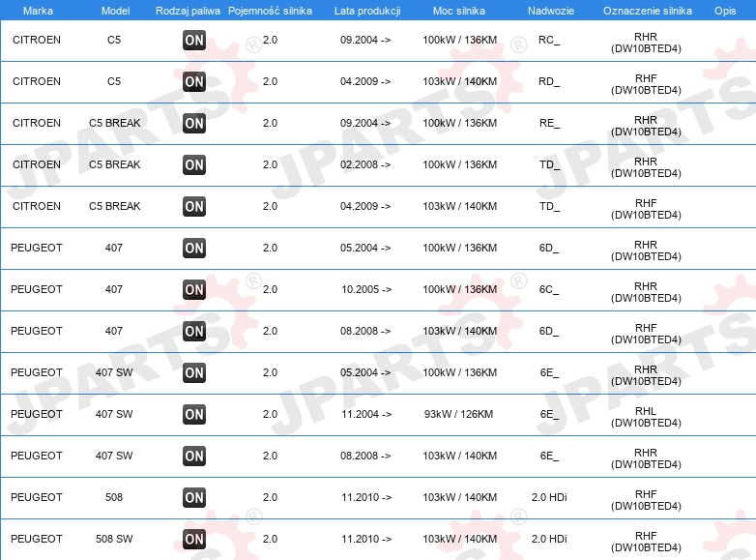The width and height of the screenshot is (756, 560).
Task: Click 100kW / 136KM in the 6C_ row
Action: pyautogui.click(x=459, y=289)
